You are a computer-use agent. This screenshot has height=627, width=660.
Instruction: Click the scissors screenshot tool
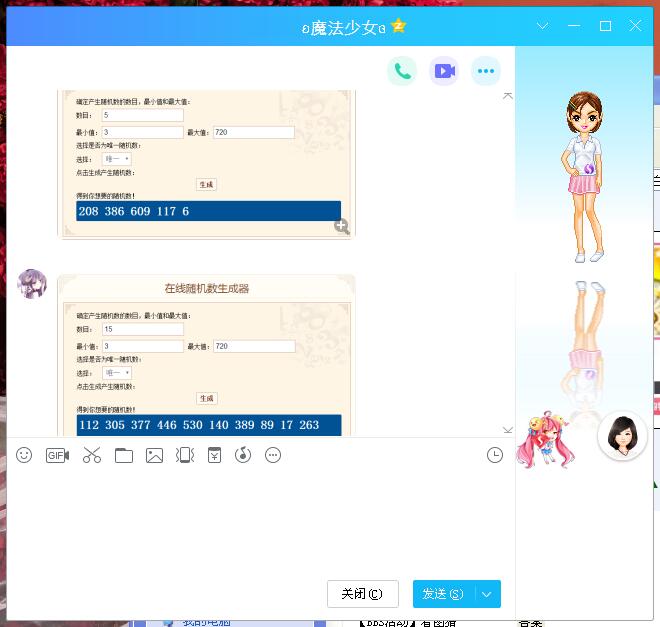point(92,455)
